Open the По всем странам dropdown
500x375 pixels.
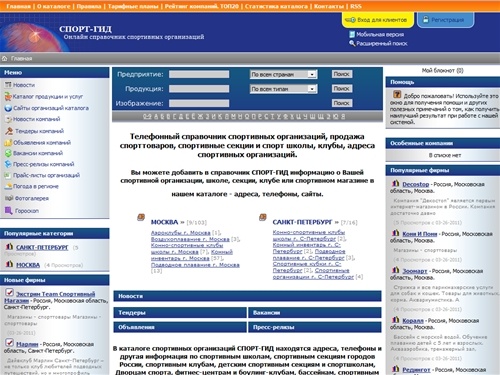[x=283, y=74]
